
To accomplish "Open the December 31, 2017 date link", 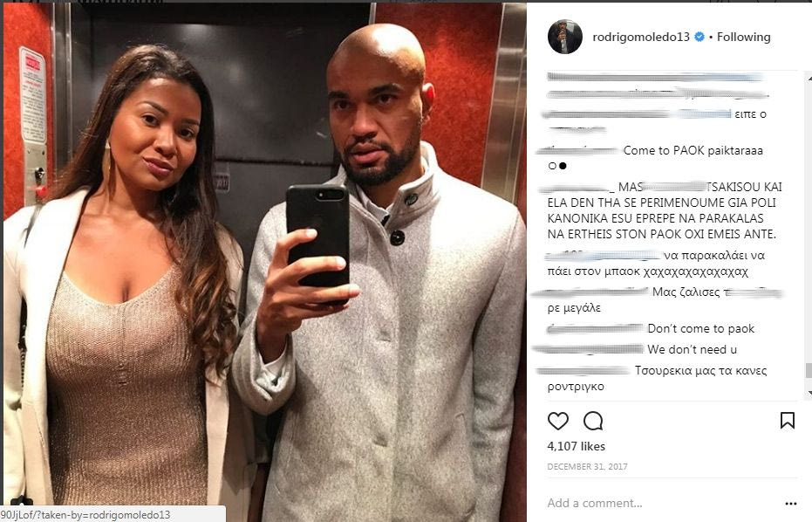I will [587, 466].
